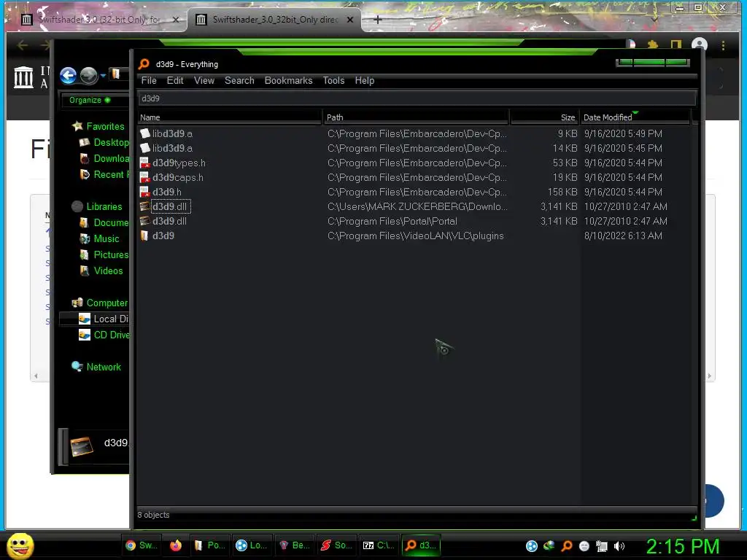Screen dimensions: 747x560
Task: Click the Everything search tray icon
Action: click(567, 546)
